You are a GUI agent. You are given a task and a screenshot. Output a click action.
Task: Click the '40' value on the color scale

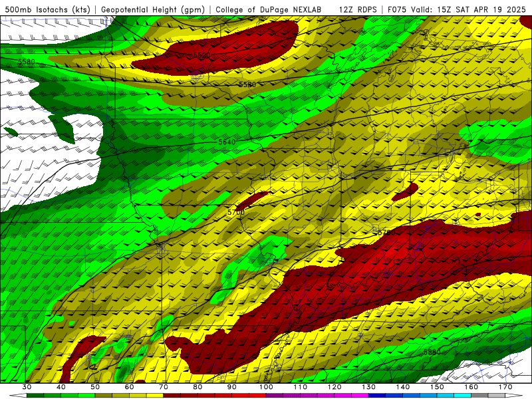pyautogui.click(x=61, y=387)
